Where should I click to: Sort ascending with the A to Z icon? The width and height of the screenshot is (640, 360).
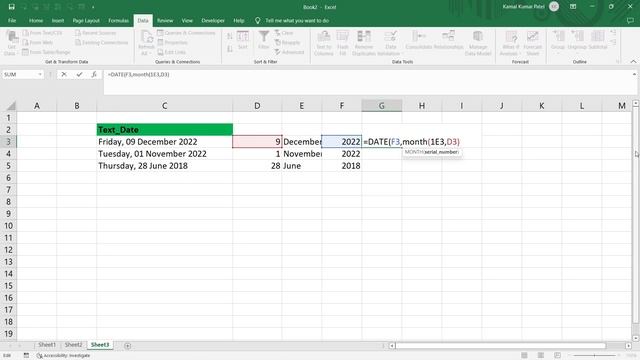pos(230,37)
